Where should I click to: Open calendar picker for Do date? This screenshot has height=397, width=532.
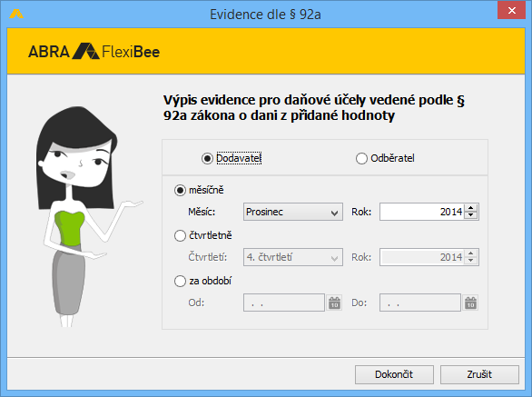point(470,303)
